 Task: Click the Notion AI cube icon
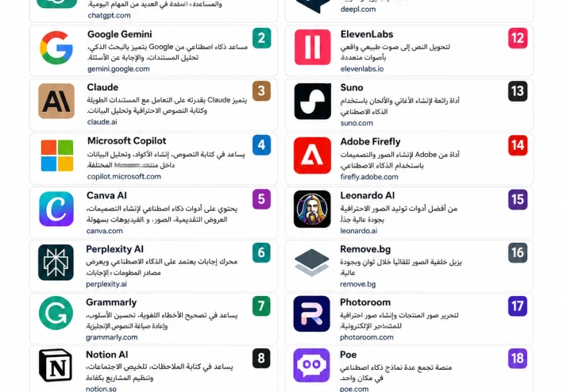(56, 365)
